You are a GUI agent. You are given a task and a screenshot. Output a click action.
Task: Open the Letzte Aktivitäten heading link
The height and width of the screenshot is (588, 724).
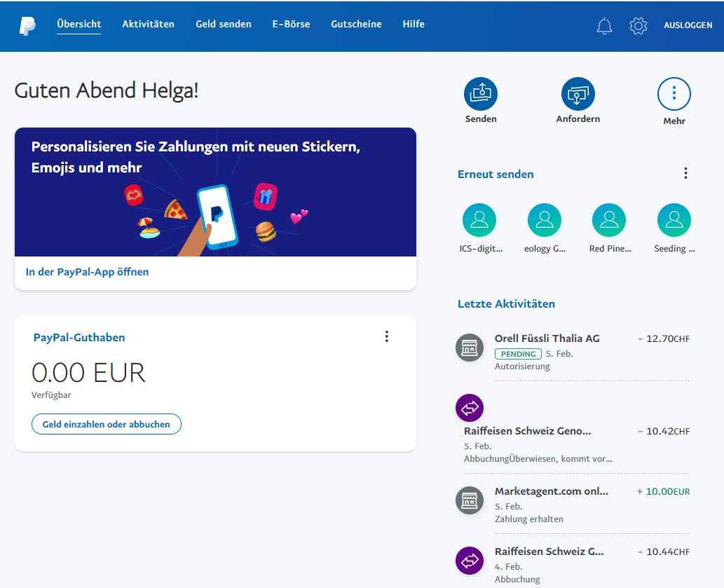(x=506, y=304)
